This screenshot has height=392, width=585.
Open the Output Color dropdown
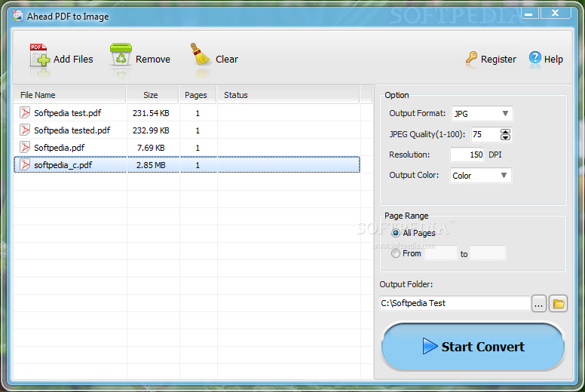480,176
